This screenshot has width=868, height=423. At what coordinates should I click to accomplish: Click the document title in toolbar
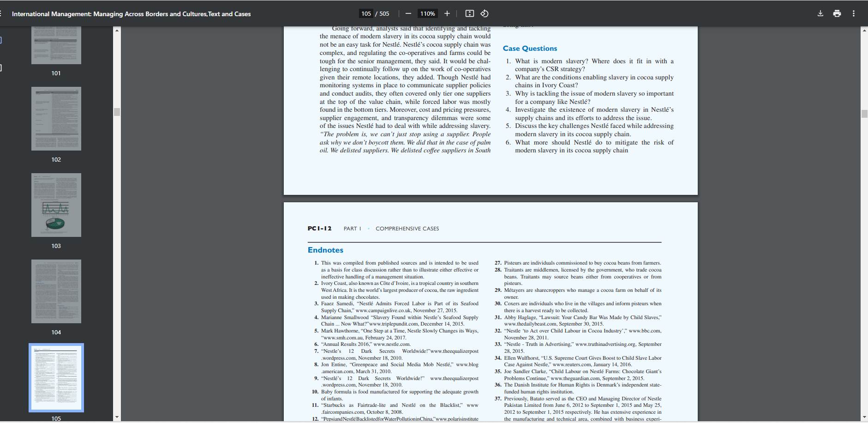pyautogui.click(x=132, y=14)
